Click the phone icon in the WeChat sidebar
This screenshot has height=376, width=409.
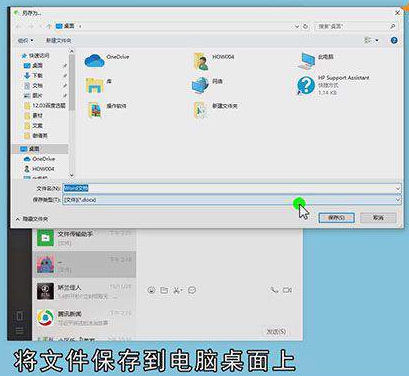[x=19, y=316]
